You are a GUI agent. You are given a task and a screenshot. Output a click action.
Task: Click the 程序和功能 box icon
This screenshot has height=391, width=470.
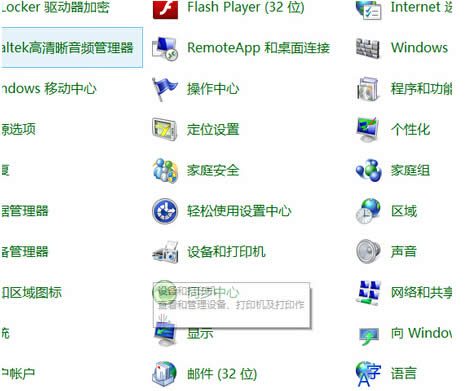368,89
